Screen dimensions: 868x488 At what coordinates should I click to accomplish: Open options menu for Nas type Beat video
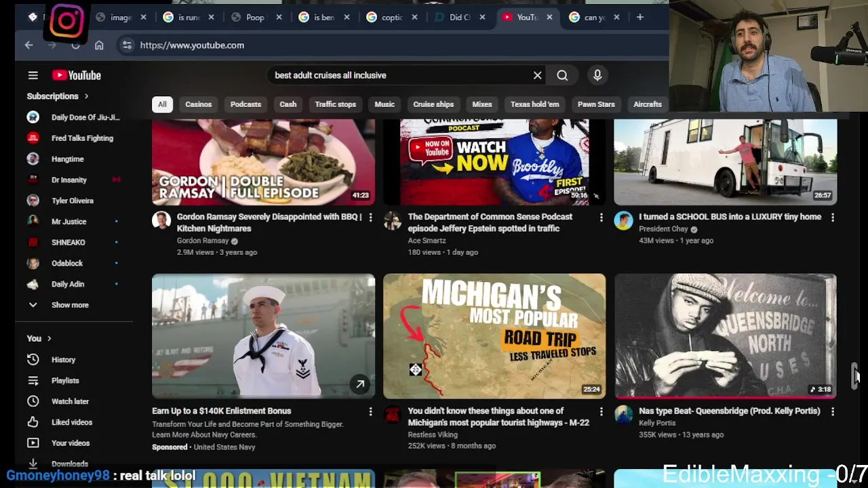click(x=832, y=411)
